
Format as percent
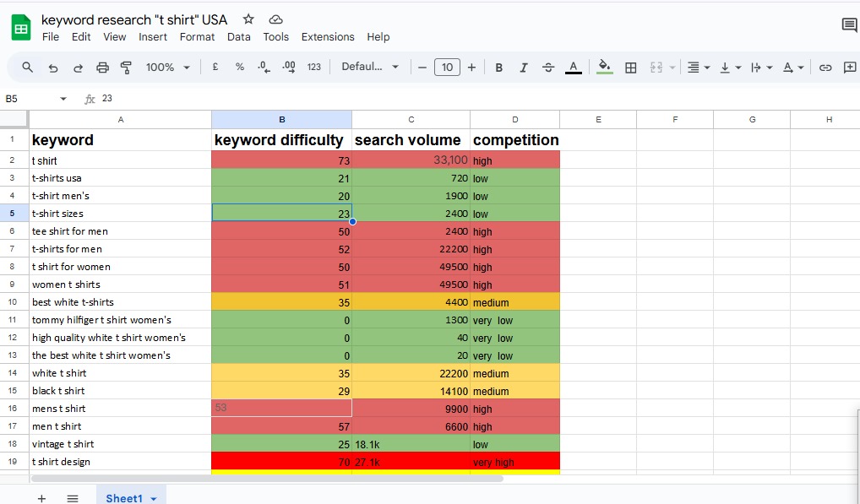[240, 68]
